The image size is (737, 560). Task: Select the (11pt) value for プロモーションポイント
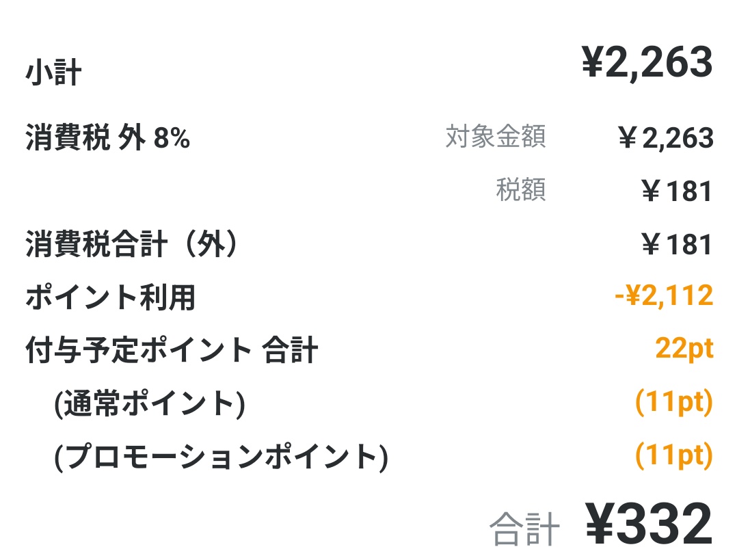(673, 455)
